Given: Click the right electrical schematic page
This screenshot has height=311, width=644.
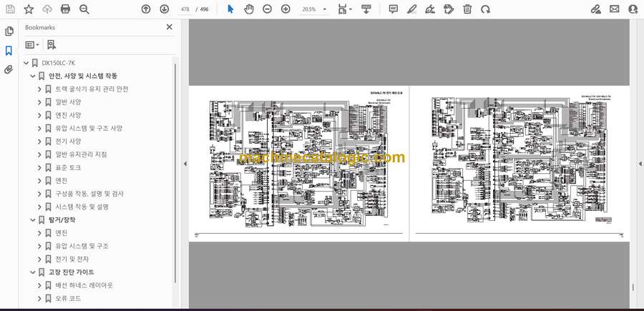Looking at the screenshot, I should [x=519, y=164].
